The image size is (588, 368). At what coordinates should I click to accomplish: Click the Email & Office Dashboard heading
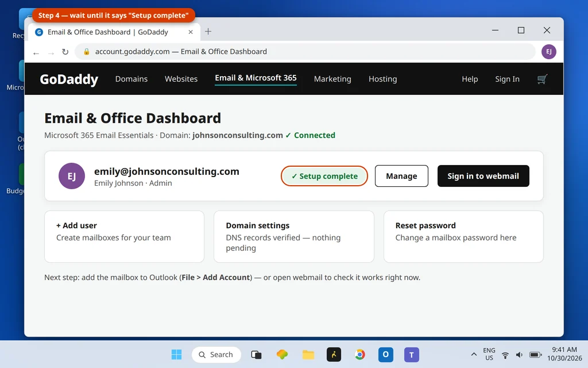(x=133, y=118)
